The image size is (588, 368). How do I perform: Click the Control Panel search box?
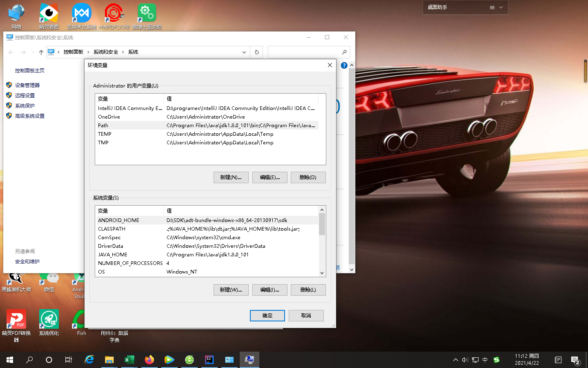point(309,52)
